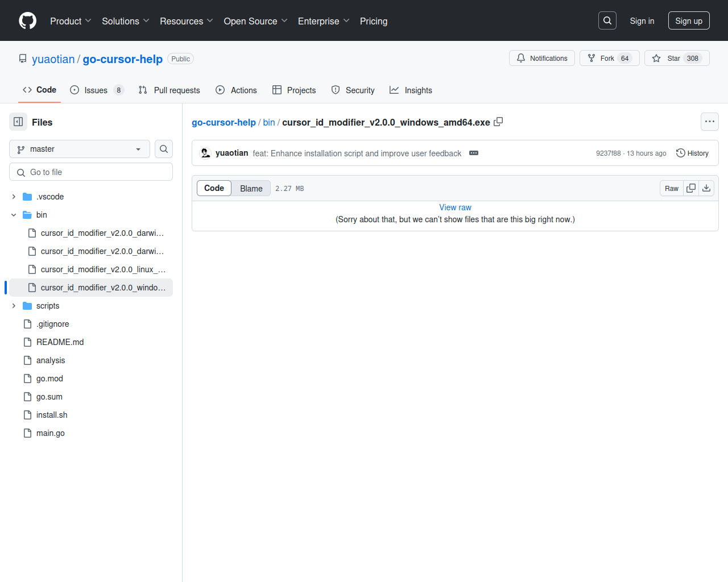Switch to Pull requests tab

coord(169,90)
